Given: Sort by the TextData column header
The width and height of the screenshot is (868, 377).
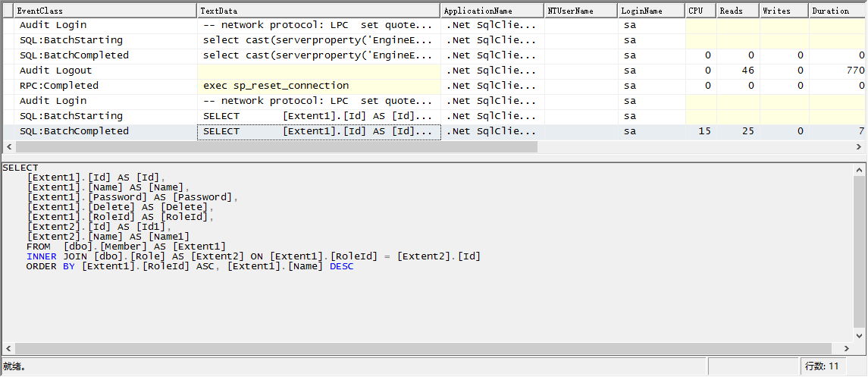Looking at the screenshot, I should (318, 11).
